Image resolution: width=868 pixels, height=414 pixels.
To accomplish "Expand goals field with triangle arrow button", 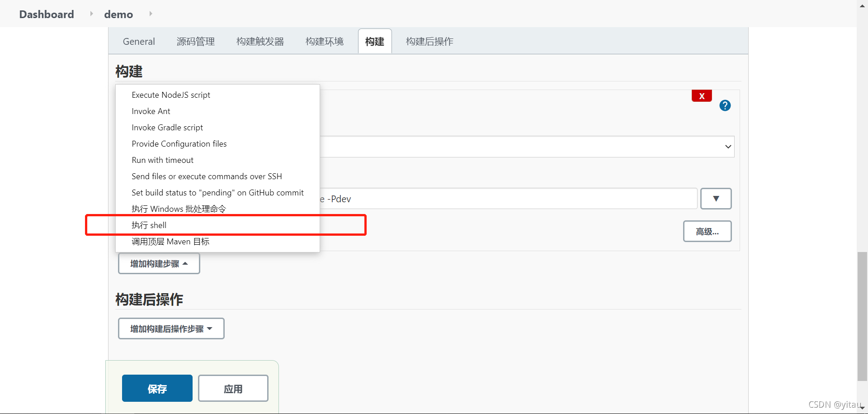I will [716, 199].
